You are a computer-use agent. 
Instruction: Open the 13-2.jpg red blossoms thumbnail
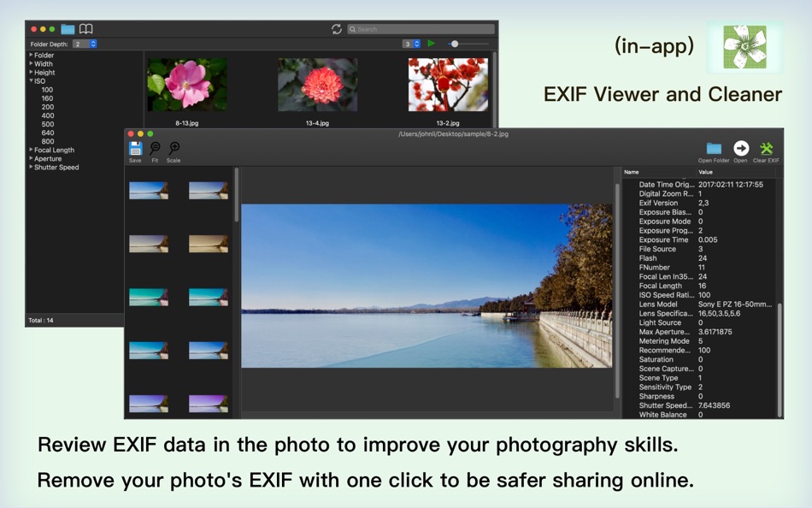coord(448,85)
